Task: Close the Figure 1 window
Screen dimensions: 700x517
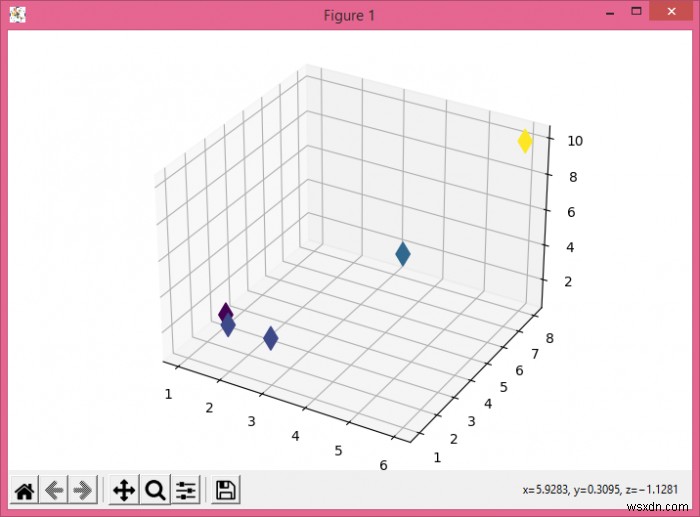Action: point(671,13)
